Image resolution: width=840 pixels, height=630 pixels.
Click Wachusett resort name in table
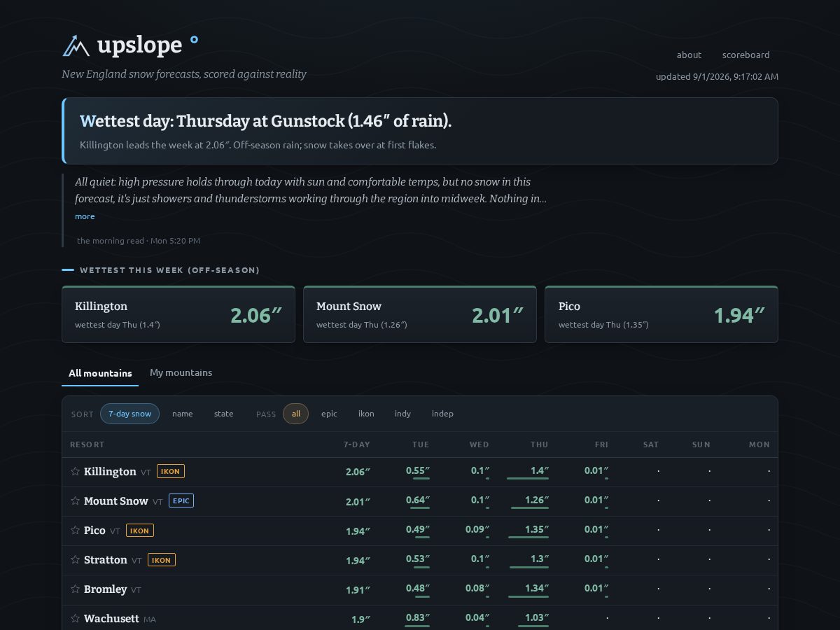(112, 619)
